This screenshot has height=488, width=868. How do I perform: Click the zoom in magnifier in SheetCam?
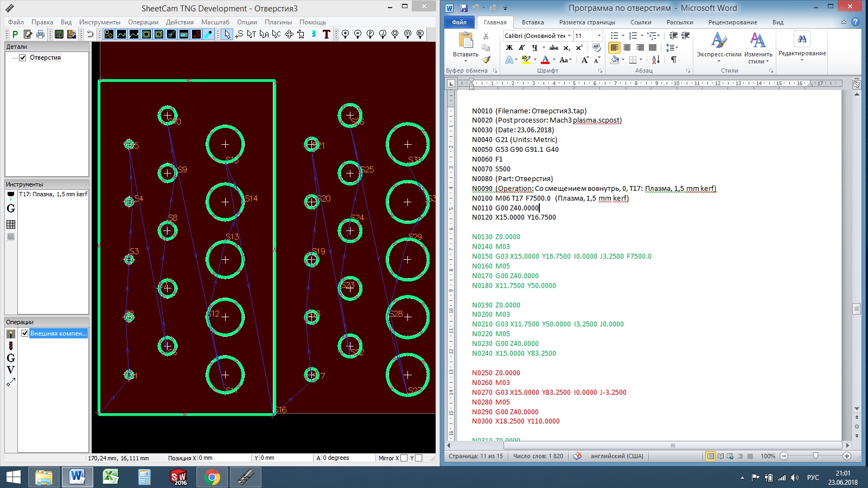click(345, 34)
